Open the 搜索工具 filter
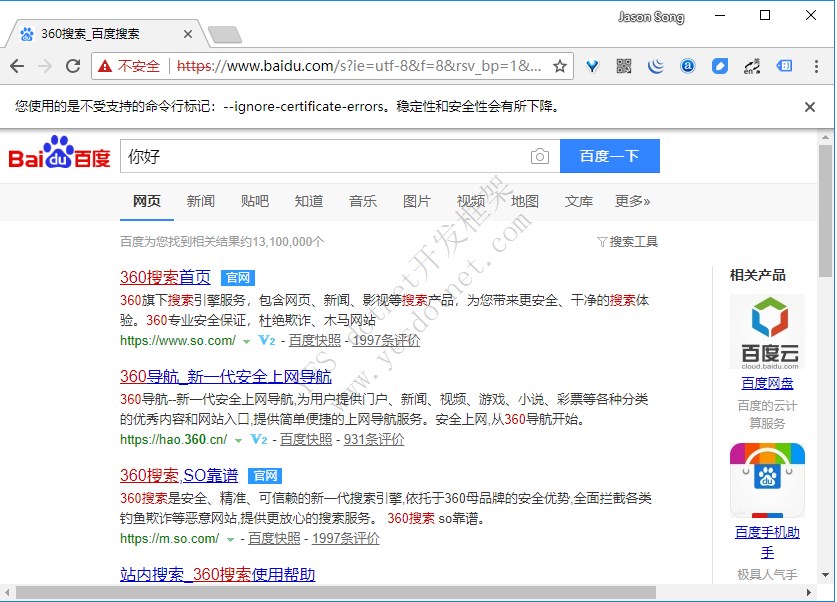Screen dimensions: 837x602 click(x=627, y=242)
